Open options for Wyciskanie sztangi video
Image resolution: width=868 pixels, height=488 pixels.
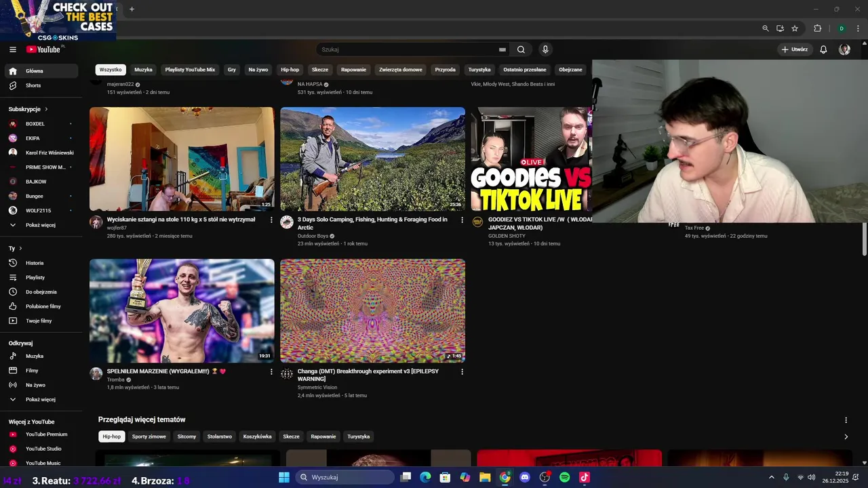[271, 220]
